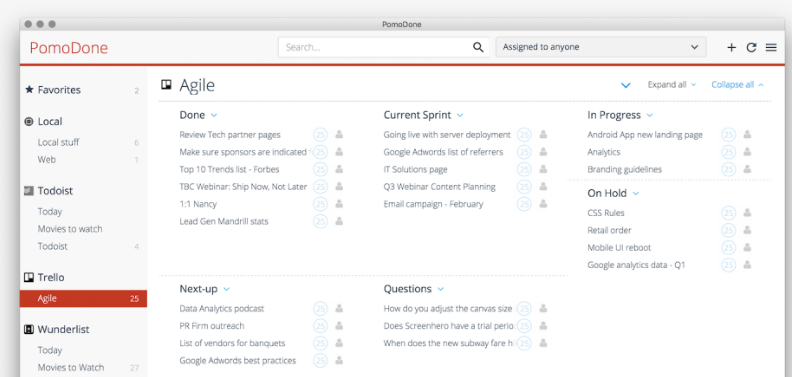Open the Retail order task
Viewport: 792px width, 377px height.
point(609,230)
